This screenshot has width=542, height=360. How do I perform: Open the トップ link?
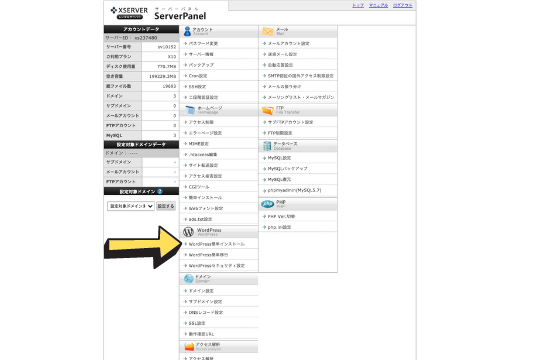[x=358, y=6]
